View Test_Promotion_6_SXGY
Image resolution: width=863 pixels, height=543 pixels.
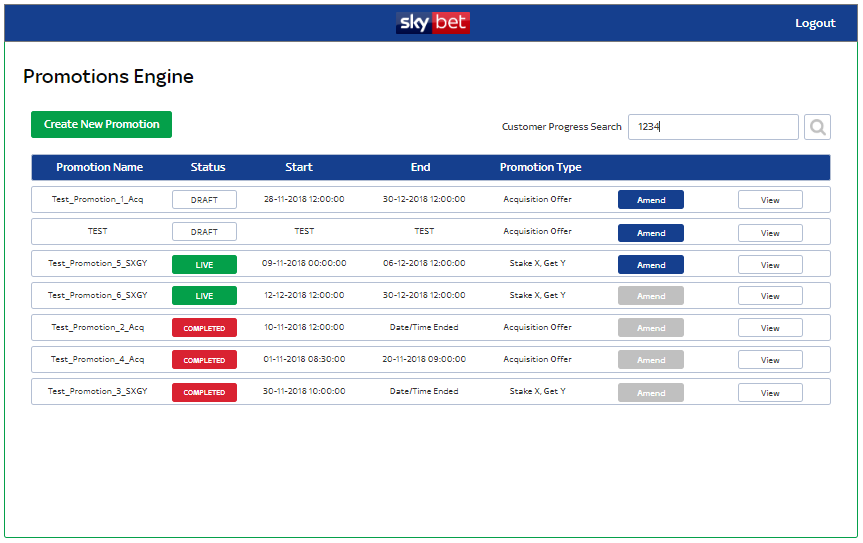tap(770, 296)
